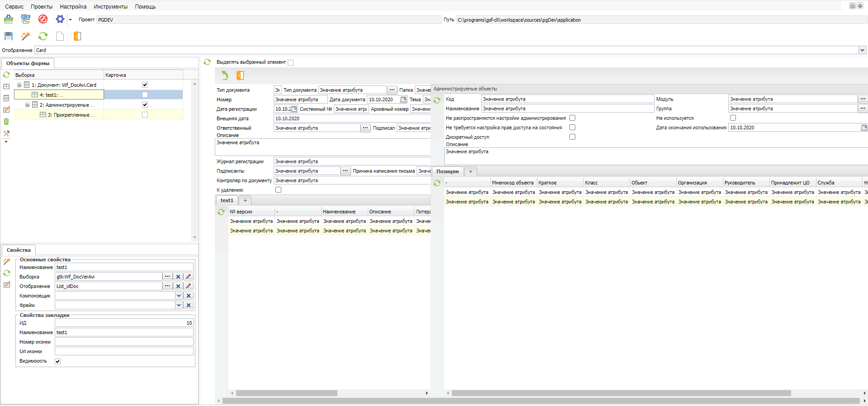The height and width of the screenshot is (406, 868).
Task: Click the orange door icon in preview toolbar
Action: pyautogui.click(x=240, y=76)
